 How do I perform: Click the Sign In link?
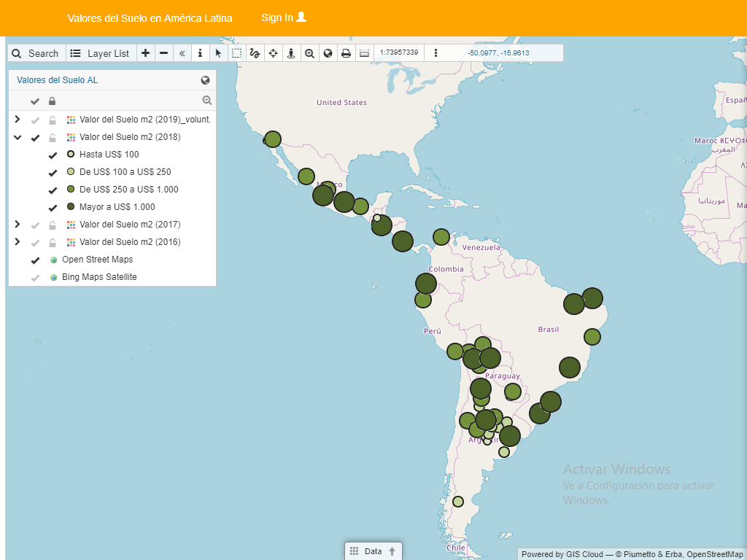point(284,17)
